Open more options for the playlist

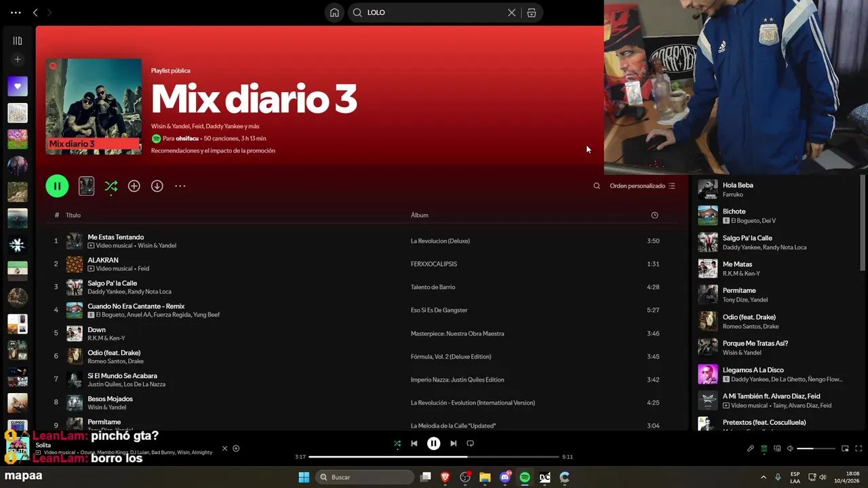coord(180,186)
